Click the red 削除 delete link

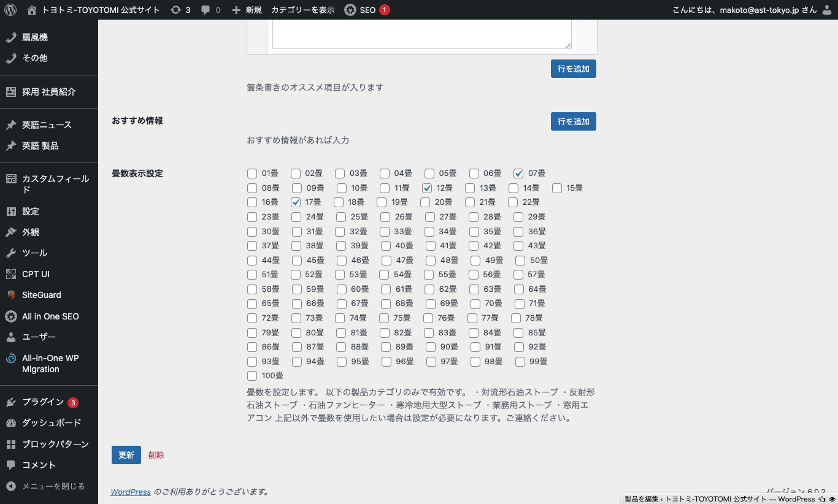point(156,455)
